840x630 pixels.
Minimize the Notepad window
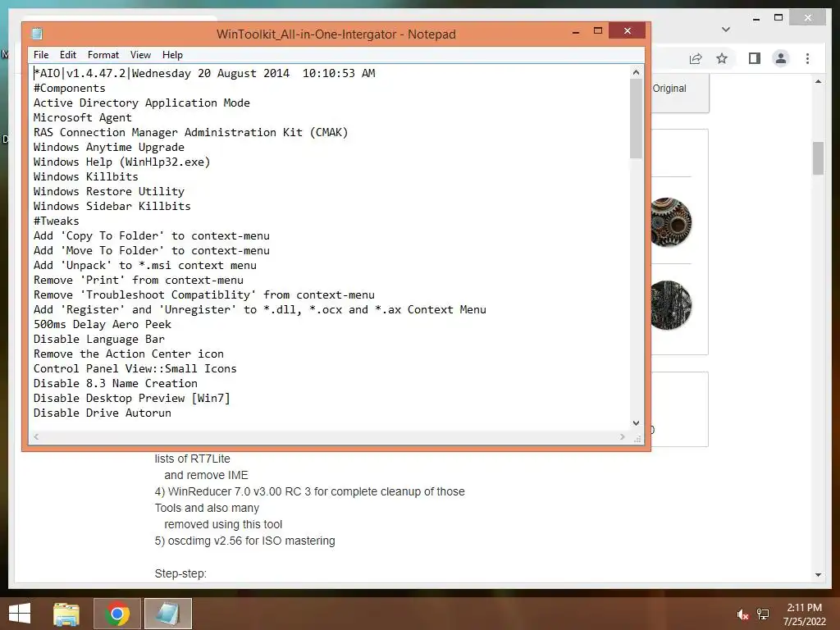pos(576,32)
